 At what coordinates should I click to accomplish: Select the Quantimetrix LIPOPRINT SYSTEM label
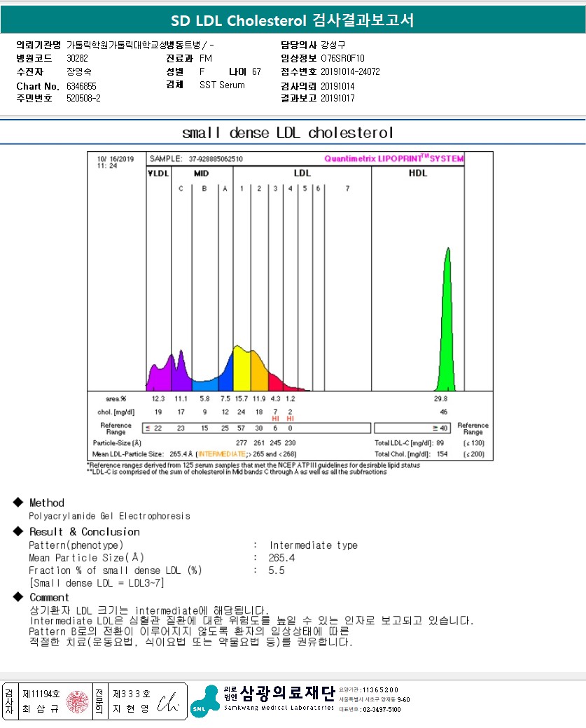[393, 159]
